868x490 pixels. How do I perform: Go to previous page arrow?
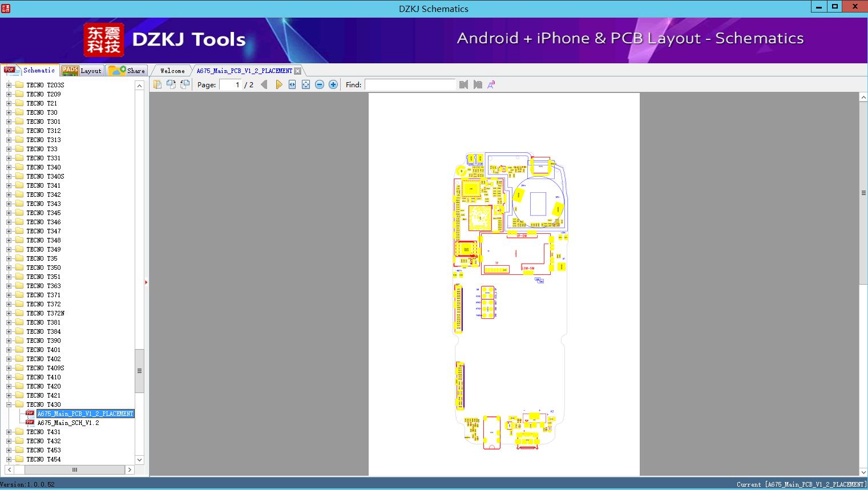tap(264, 84)
